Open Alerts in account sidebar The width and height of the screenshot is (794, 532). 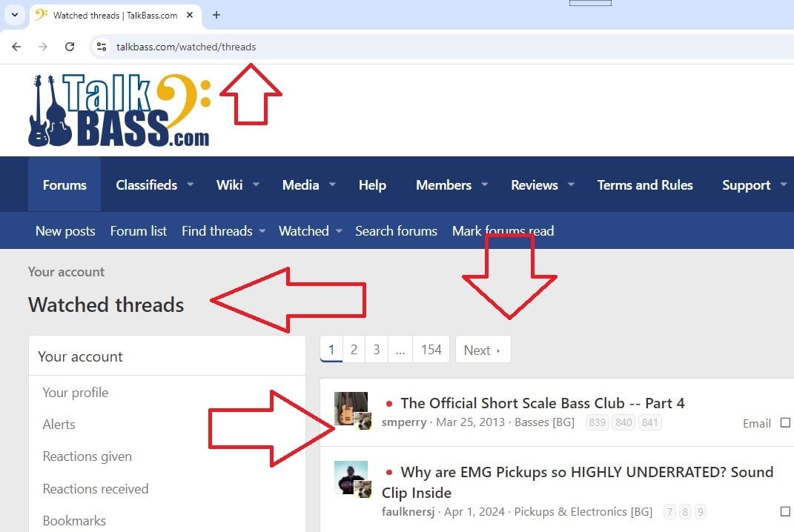click(x=59, y=424)
